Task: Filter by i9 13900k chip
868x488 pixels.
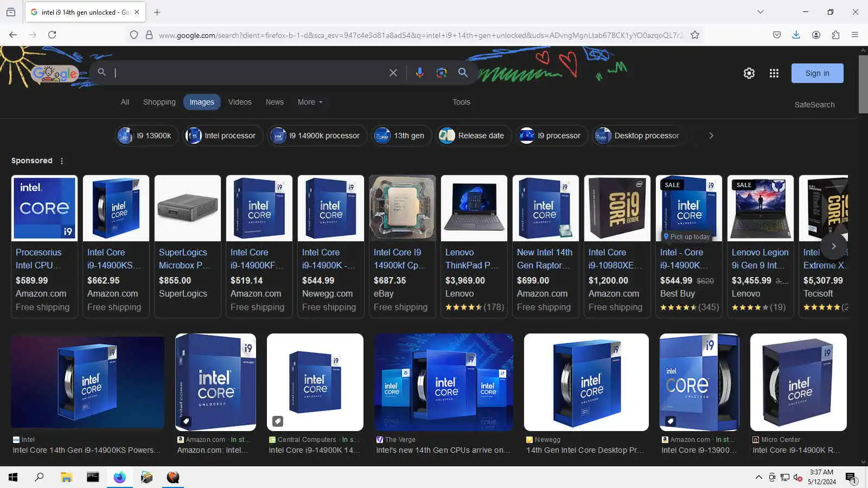Action: click(146, 136)
